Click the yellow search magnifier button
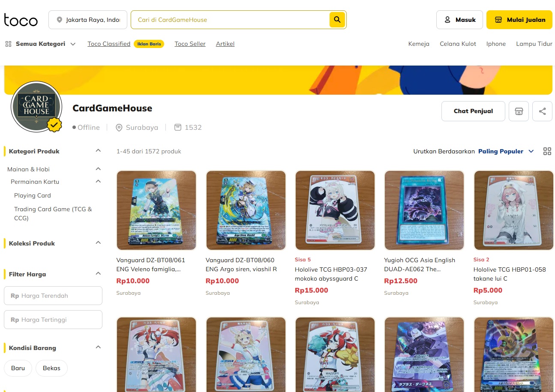The width and height of the screenshot is (555, 392). point(337,20)
